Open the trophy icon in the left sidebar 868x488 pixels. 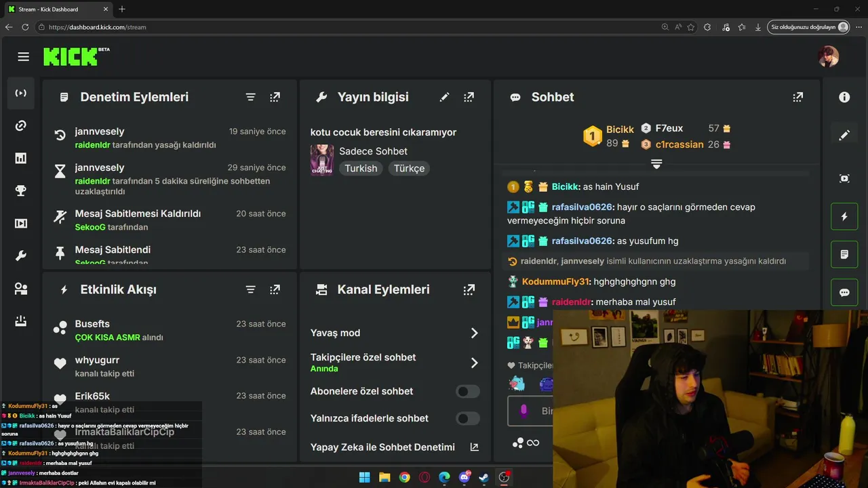pyautogui.click(x=21, y=190)
